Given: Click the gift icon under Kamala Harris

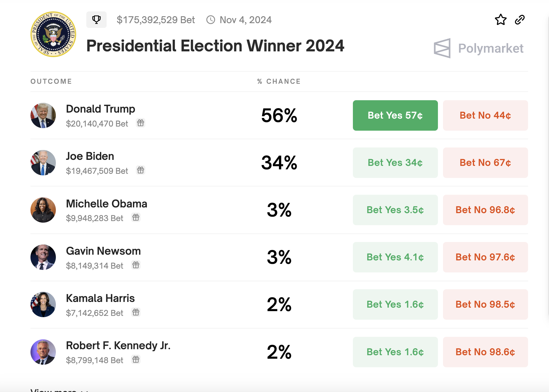Looking at the screenshot, I should click(x=136, y=312).
